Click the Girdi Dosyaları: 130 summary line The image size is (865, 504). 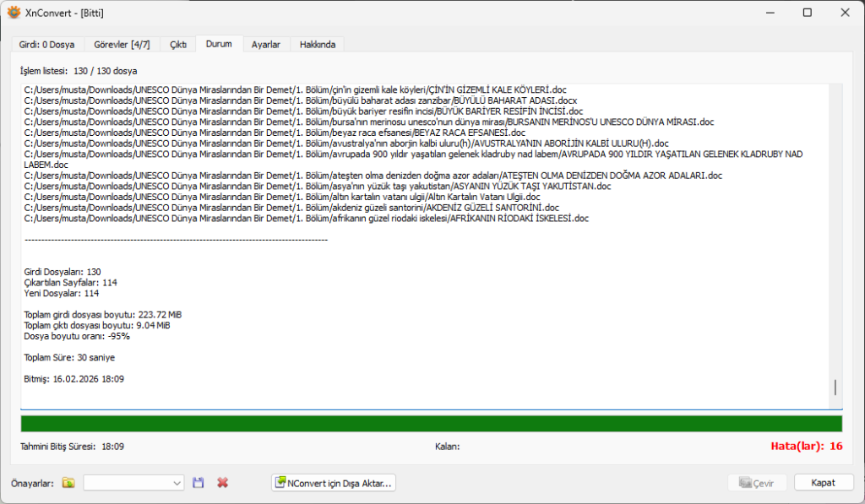pyautogui.click(x=63, y=272)
